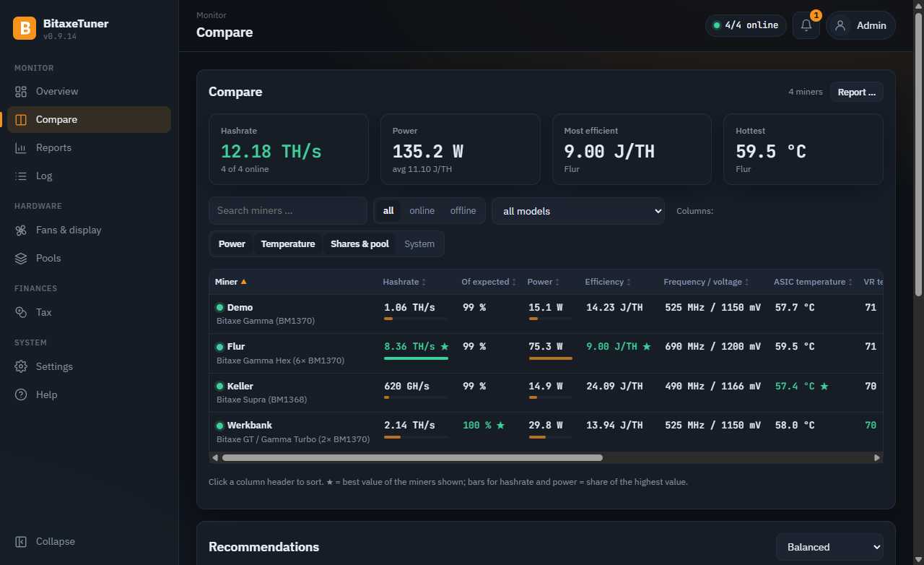The image size is (924, 565).
Task: Open Settings gear icon
Action: (21, 366)
